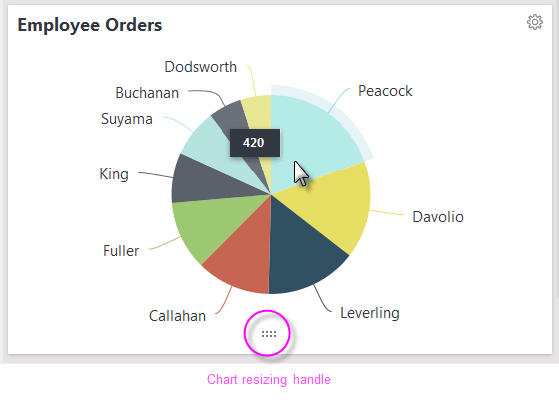
Task: Click the Employee Orders chart title
Action: tap(90, 26)
